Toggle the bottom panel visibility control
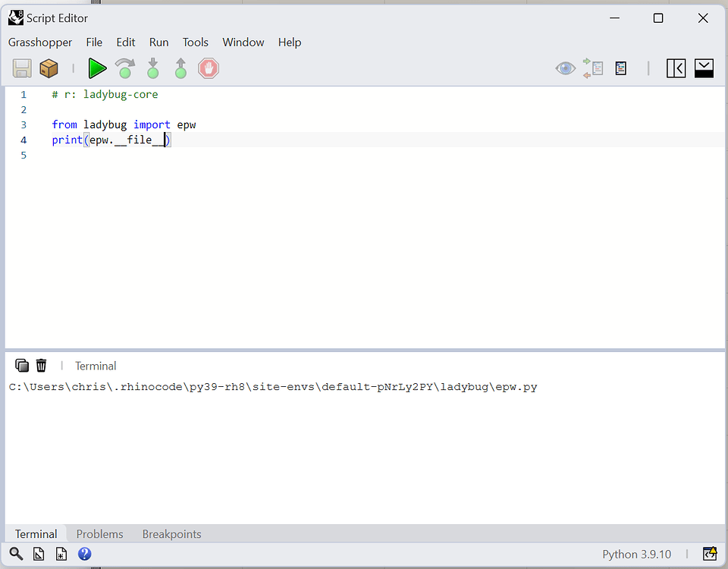The image size is (728, 569). (704, 68)
